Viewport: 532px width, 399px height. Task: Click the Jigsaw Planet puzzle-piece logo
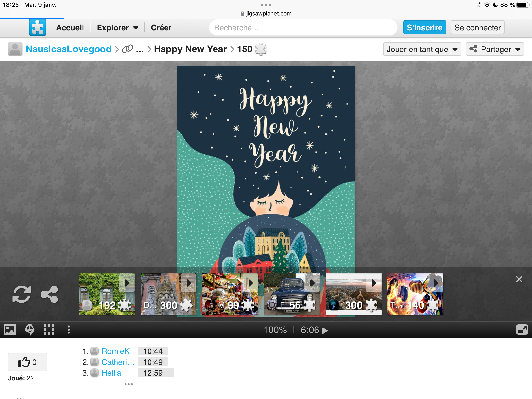(x=37, y=28)
